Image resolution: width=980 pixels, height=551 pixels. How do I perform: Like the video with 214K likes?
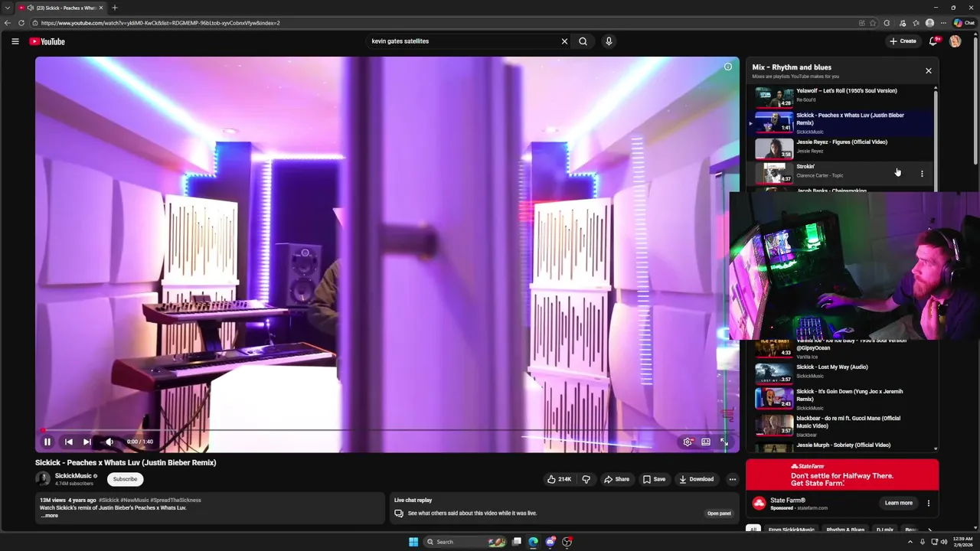click(559, 479)
